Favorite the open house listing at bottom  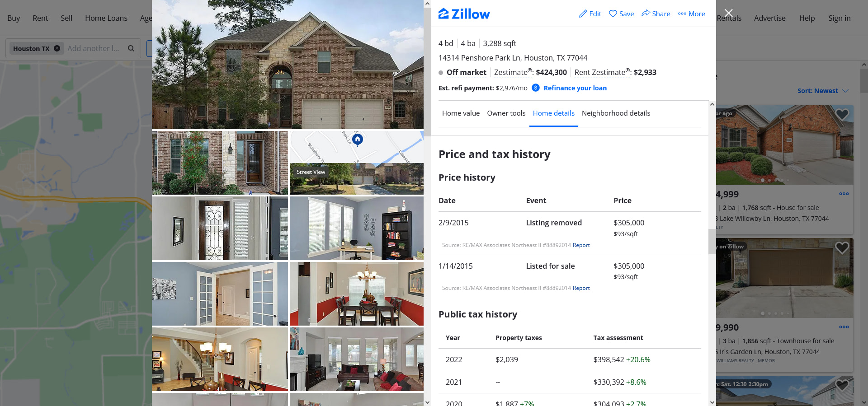pos(842,385)
